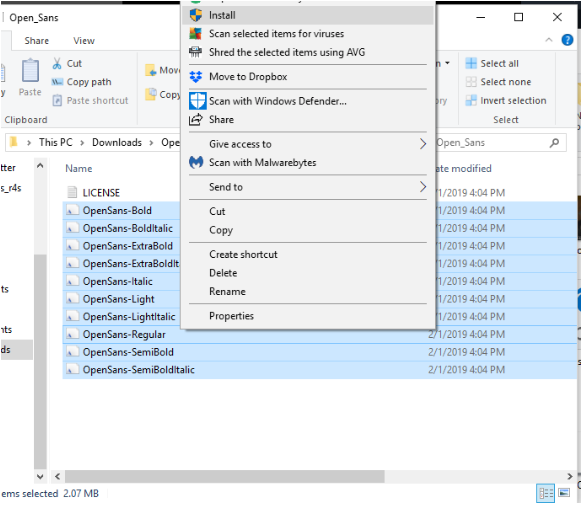This screenshot has height=505, width=582.
Task: Select the OpenSans-Bold file
Action: point(117,211)
